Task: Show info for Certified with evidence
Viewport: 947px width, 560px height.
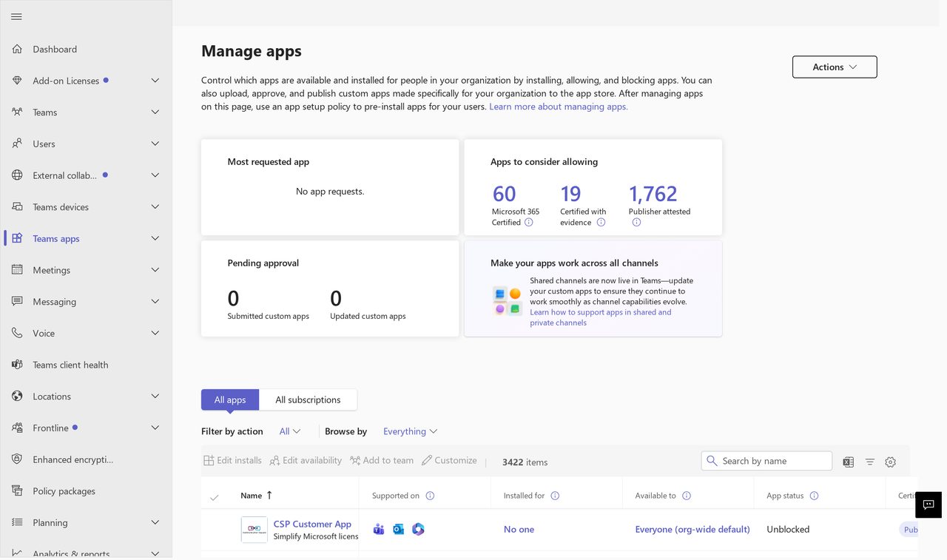Action: [601, 222]
